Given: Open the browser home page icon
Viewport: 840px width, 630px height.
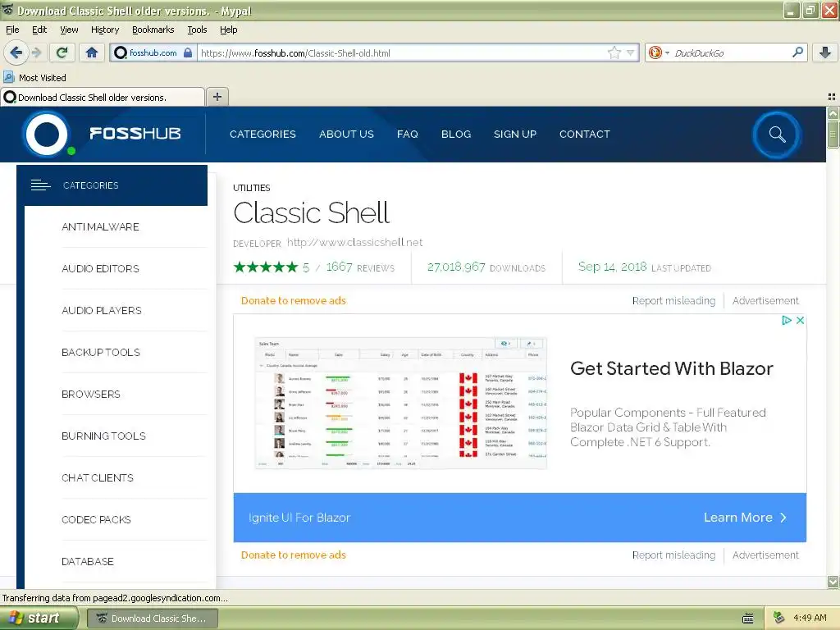Looking at the screenshot, I should 92,52.
